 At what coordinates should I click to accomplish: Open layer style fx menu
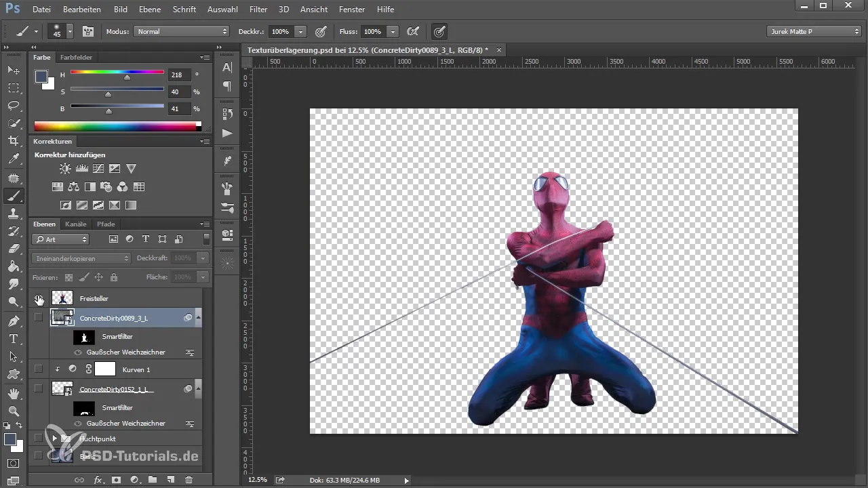coord(98,480)
